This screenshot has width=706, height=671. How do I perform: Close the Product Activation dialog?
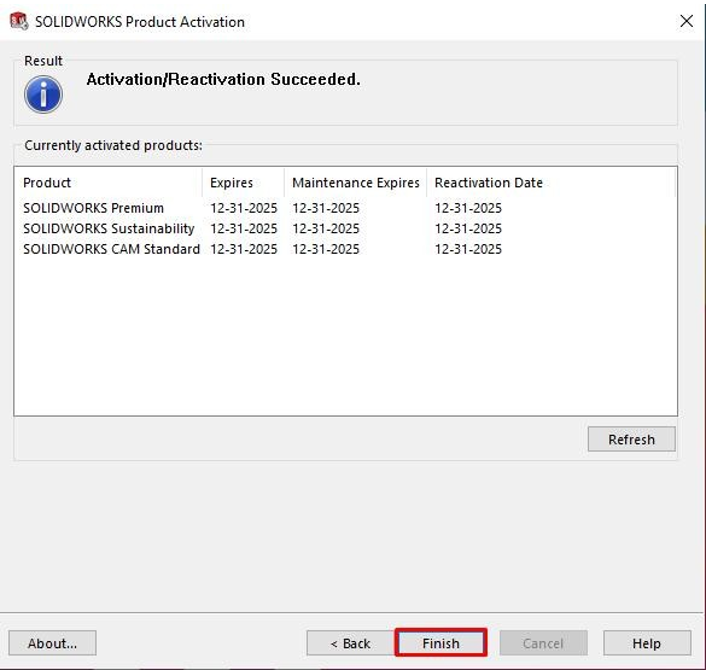686,21
